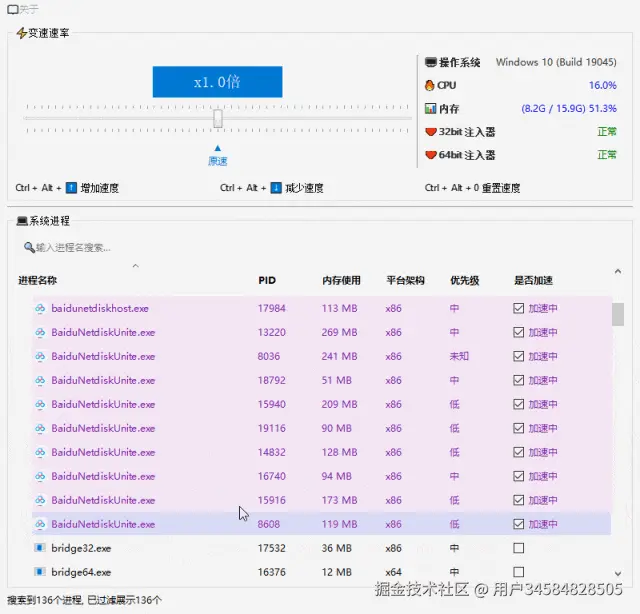The image size is (640, 614).
Task: Uncheck acceleration for process PID 13220
Action: coord(518,332)
